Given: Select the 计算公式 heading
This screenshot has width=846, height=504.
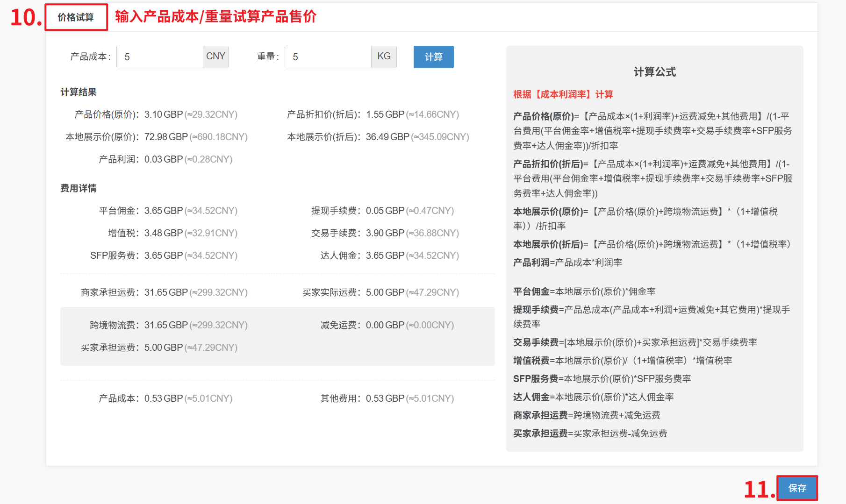Looking at the screenshot, I should click(654, 72).
